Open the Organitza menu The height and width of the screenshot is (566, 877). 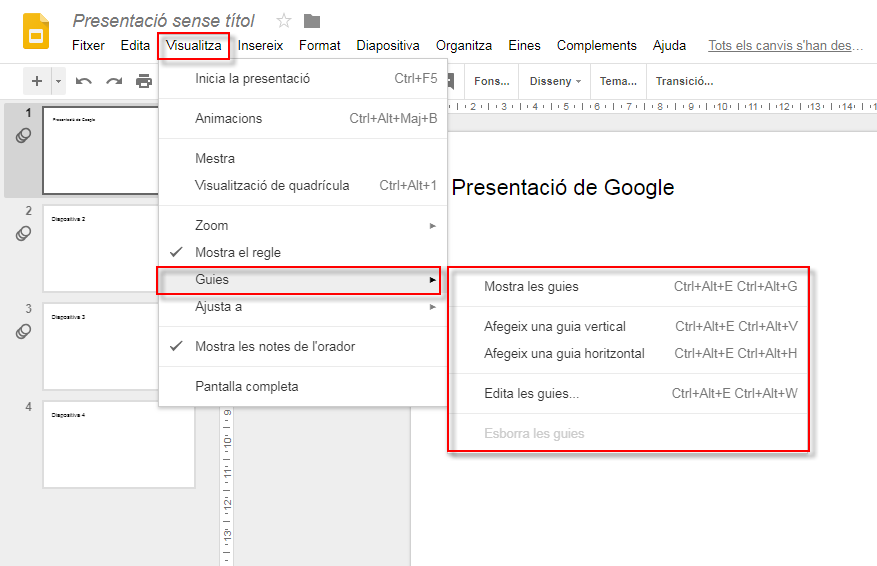pos(464,45)
